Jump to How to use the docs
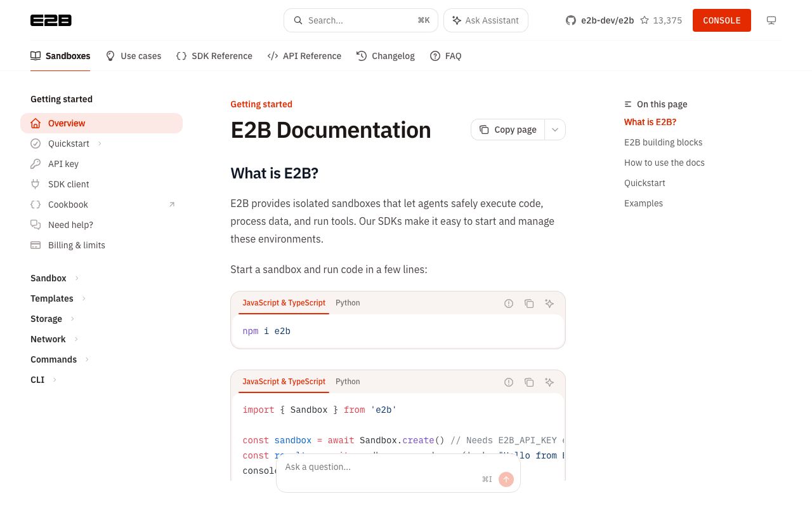 click(x=664, y=163)
